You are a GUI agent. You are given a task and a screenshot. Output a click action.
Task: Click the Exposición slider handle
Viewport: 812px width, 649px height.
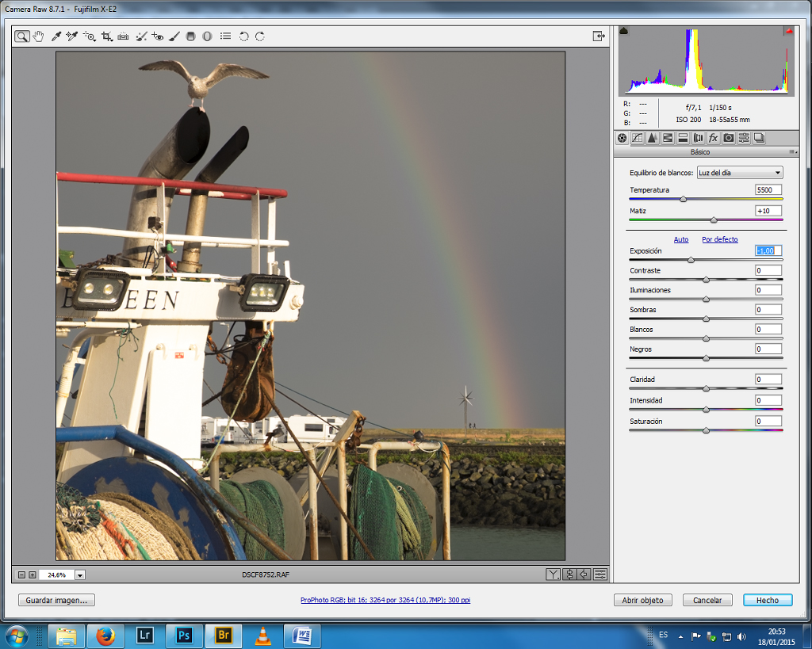pos(691,260)
